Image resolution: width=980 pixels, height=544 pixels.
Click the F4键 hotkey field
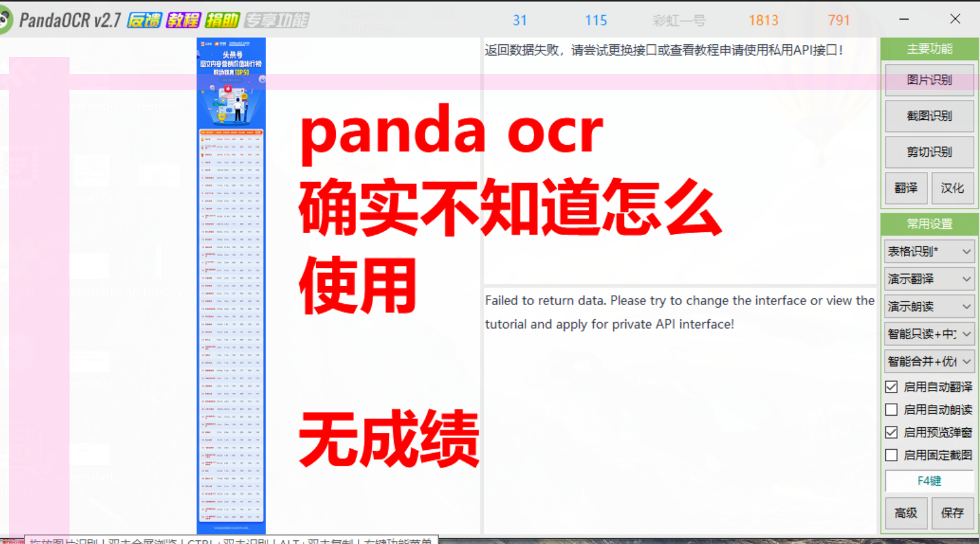pos(929,481)
